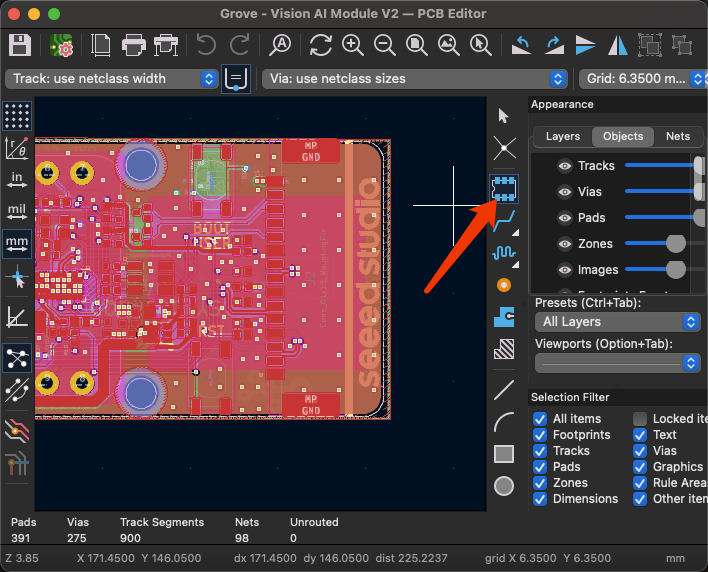
Task: Click the Flip horizontal icon
Action: [586, 45]
